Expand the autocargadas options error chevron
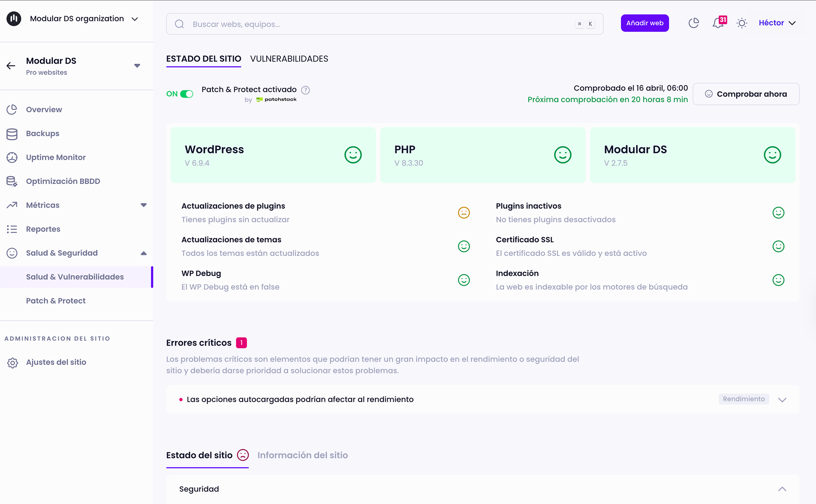Screen dimensions: 816x504 pyautogui.click(x=782, y=400)
